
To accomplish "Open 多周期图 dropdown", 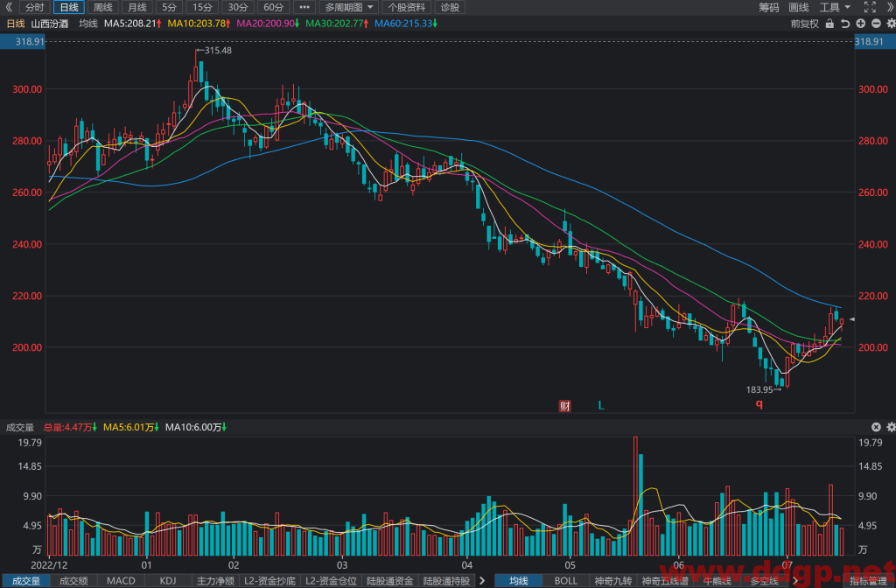I will [x=348, y=7].
